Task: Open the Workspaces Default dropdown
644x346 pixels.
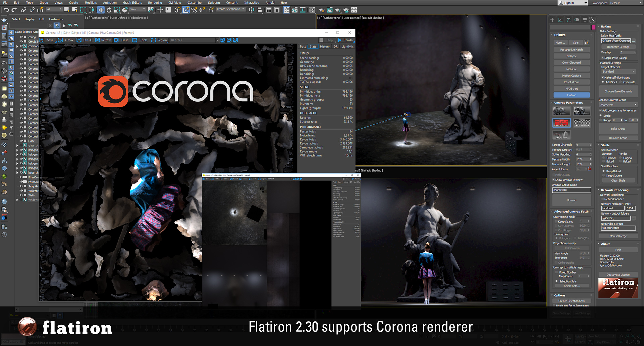Action: [x=626, y=3]
